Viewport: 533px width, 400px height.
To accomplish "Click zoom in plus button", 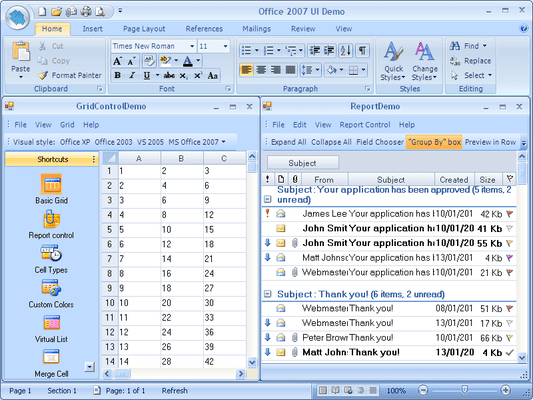I will coord(505,390).
